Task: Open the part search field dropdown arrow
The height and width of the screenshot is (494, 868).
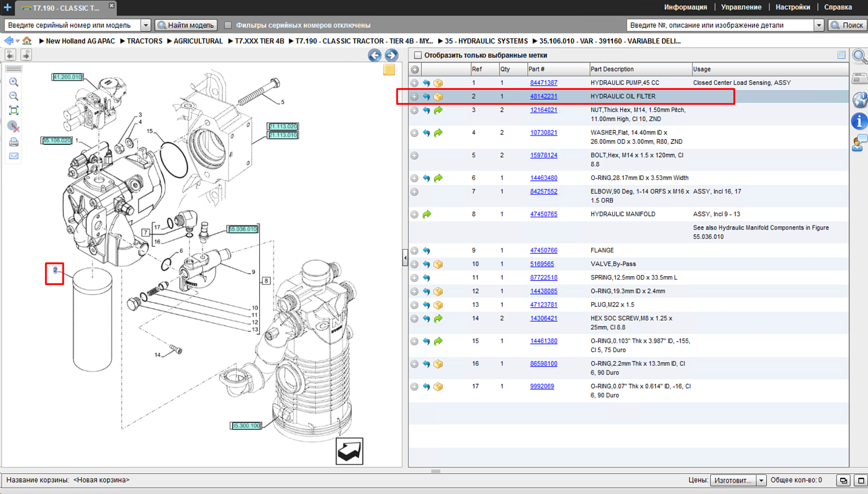Action: click(x=819, y=25)
